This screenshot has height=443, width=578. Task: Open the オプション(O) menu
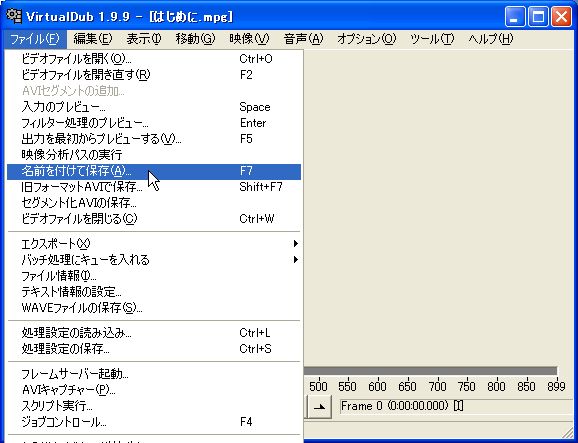366,39
